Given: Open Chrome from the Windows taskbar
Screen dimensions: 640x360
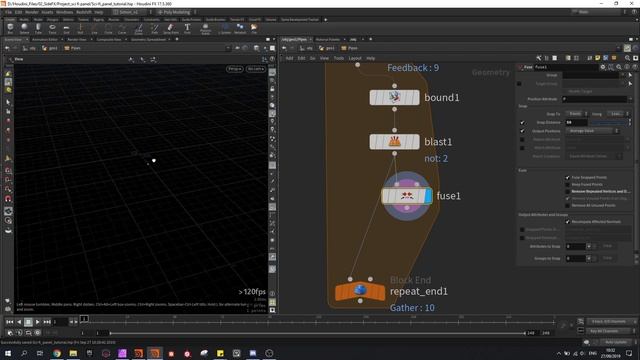Looking at the screenshot, I should coord(57,353).
